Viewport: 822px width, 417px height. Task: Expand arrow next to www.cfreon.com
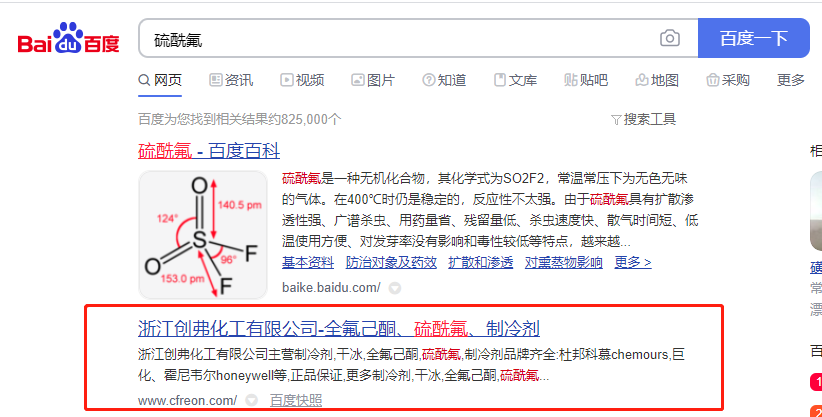tap(252, 401)
